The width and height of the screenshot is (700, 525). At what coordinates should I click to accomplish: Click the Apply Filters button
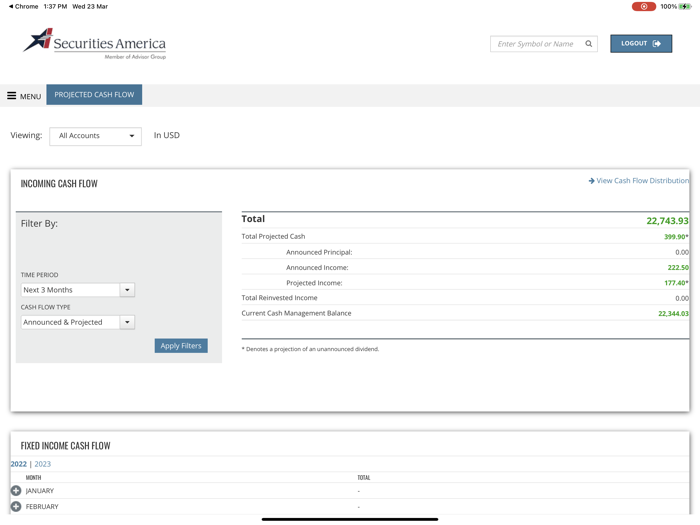pos(181,346)
